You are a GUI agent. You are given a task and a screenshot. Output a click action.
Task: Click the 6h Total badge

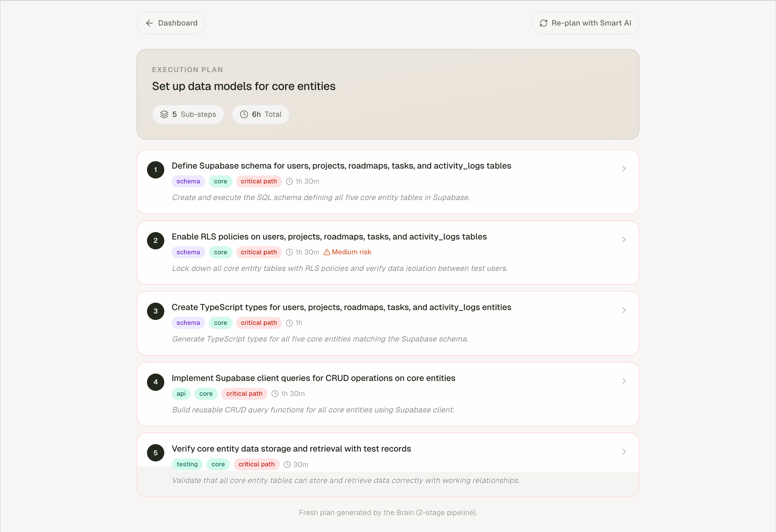click(260, 114)
